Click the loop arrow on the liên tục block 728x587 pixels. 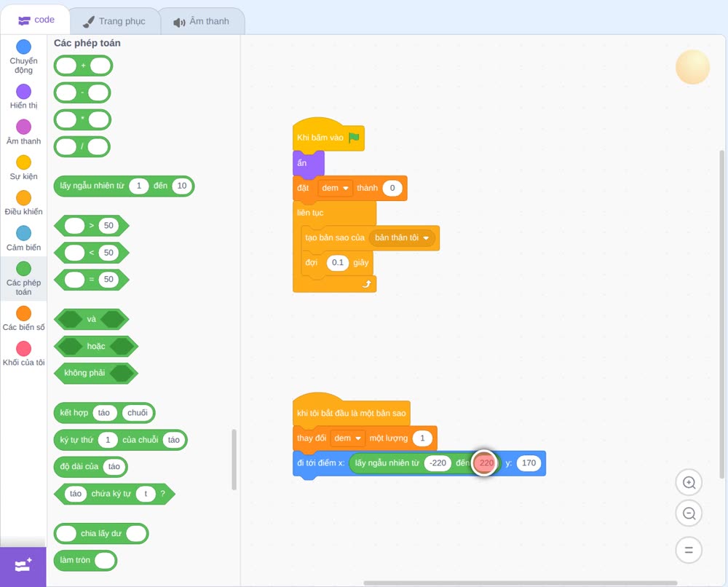point(367,284)
